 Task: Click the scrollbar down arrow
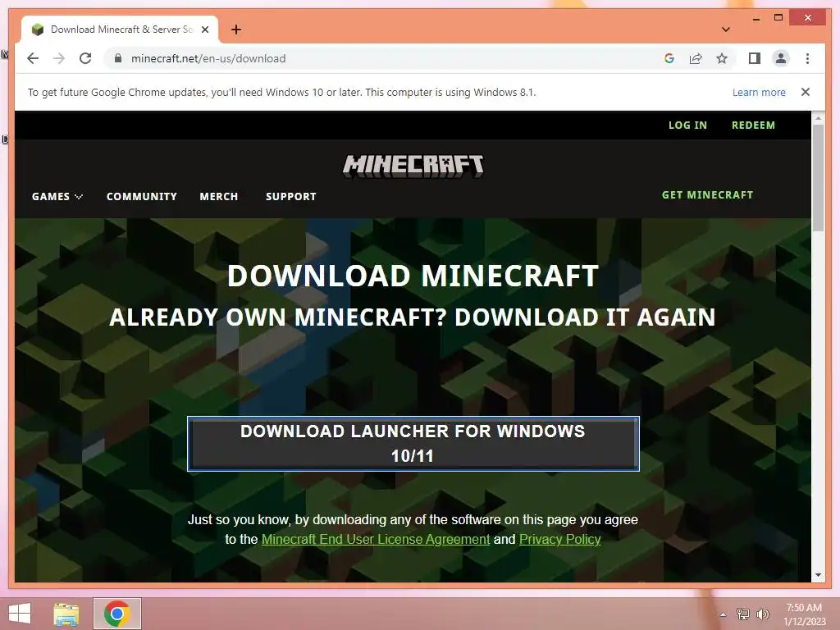(818, 575)
